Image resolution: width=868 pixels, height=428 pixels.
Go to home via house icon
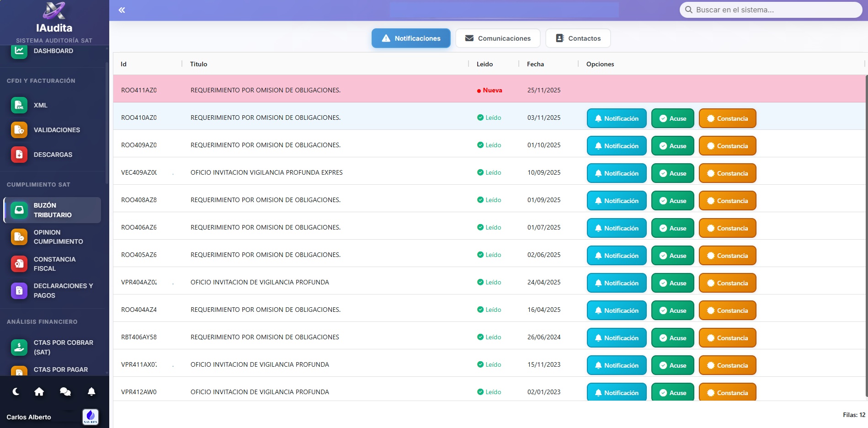[x=39, y=391]
